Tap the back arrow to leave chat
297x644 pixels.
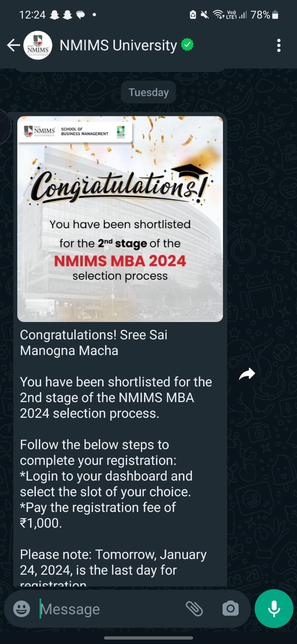[13, 45]
